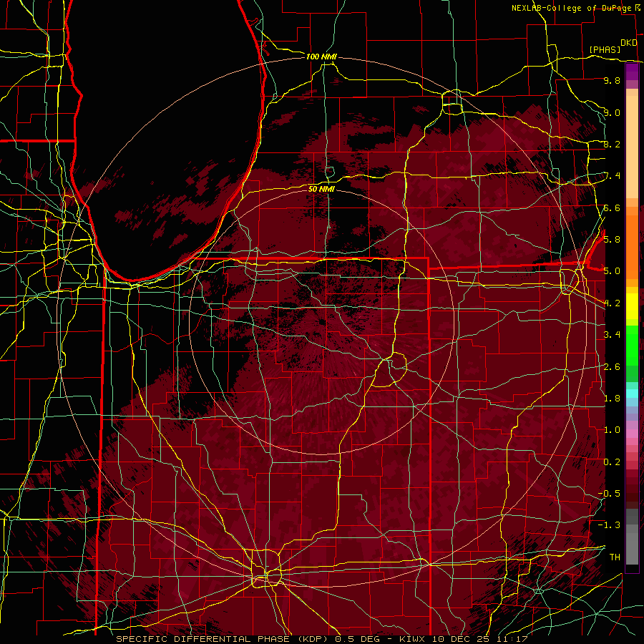Viewport: 644px width, 644px height.
Task: Select the 5.8 value on color scale
Action: click(x=612, y=240)
